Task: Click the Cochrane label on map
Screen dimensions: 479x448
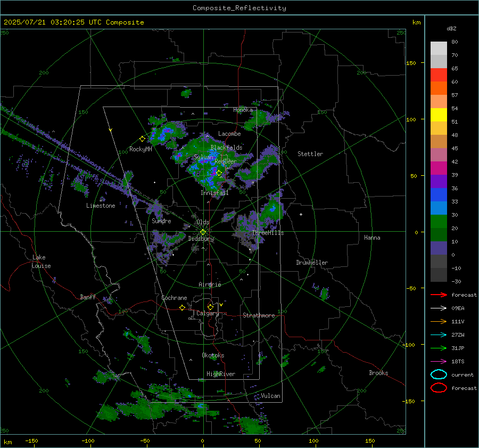Action: point(174,298)
